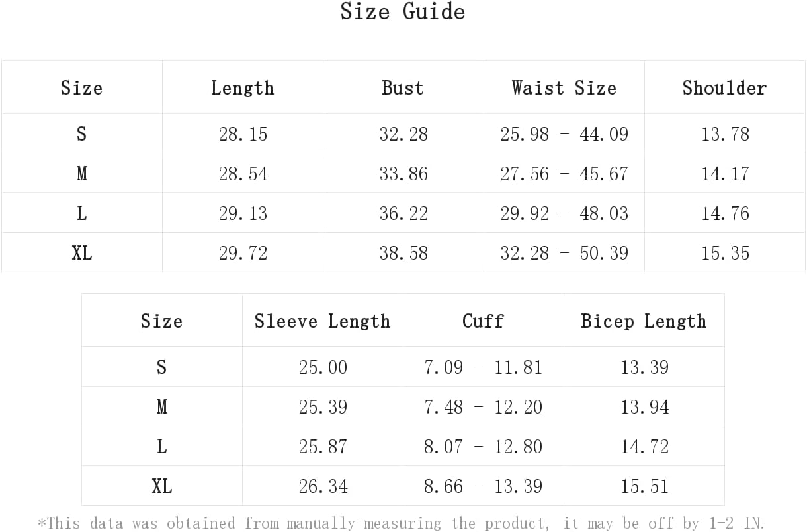The height and width of the screenshot is (532, 807).
Task: Click sleeve length value 26.34
Action: 323,486
